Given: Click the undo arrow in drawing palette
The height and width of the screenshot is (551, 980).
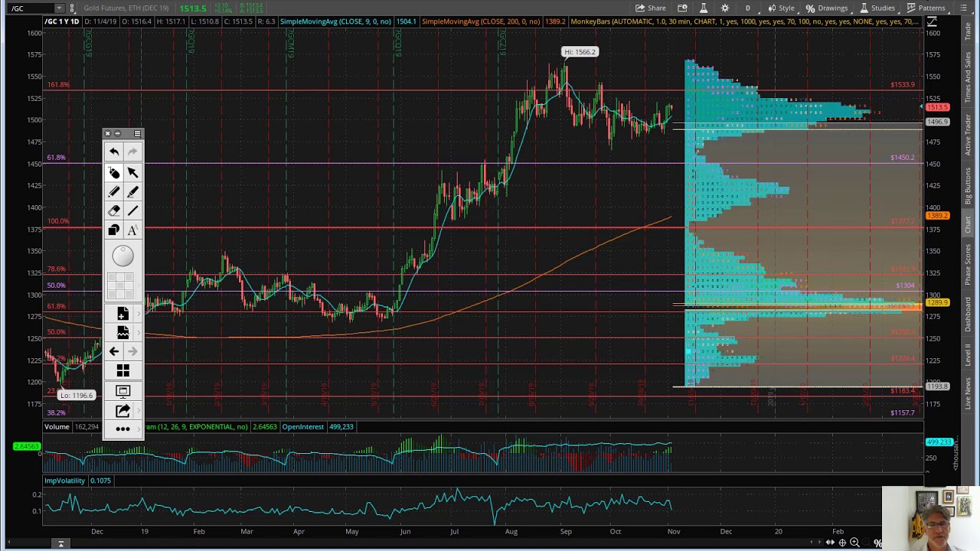Looking at the screenshot, I should (113, 152).
